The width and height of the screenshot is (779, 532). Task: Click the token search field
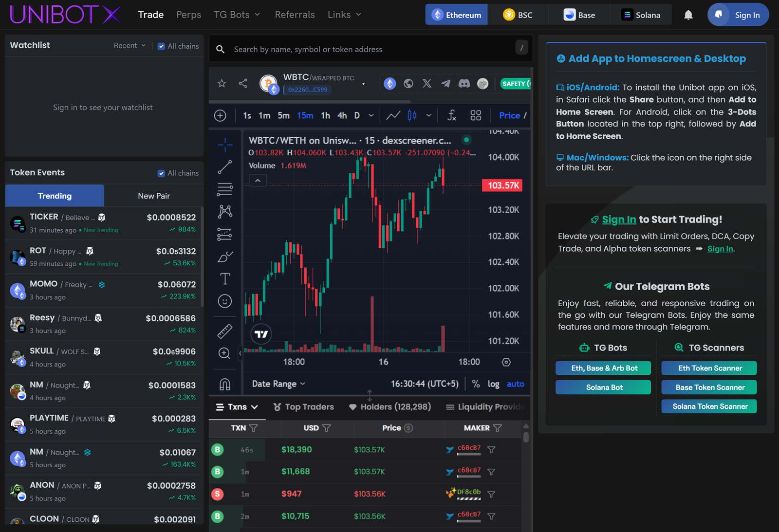click(x=341, y=49)
